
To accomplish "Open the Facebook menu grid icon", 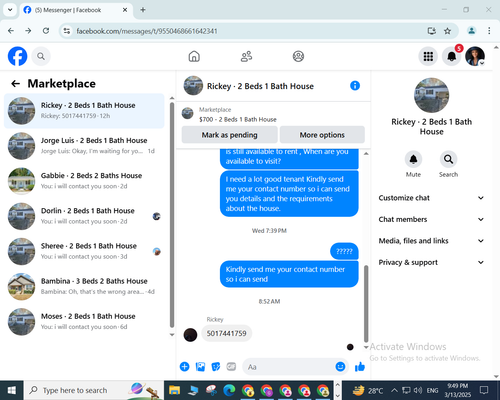I will point(428,56).
